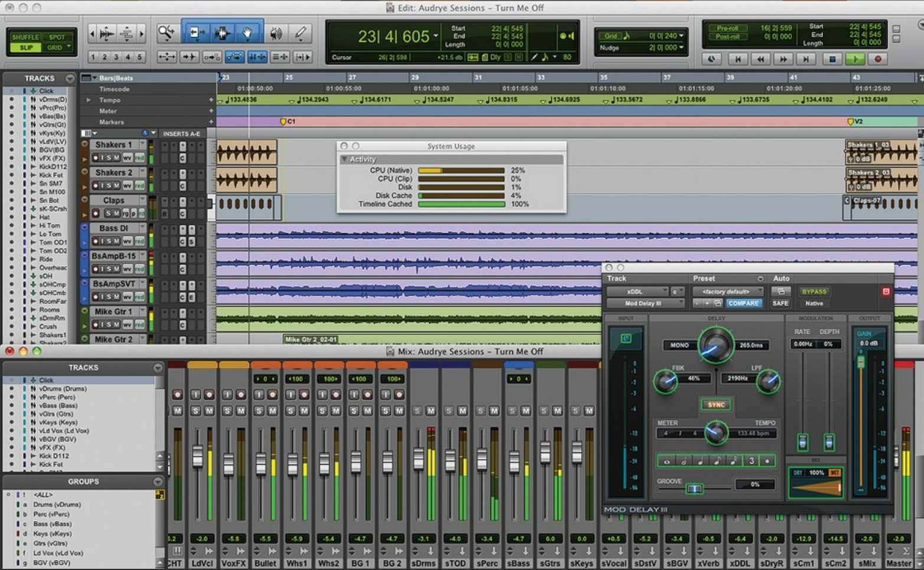Select Zoom preset 1 button
924x570 pixels.
[93, 57]
